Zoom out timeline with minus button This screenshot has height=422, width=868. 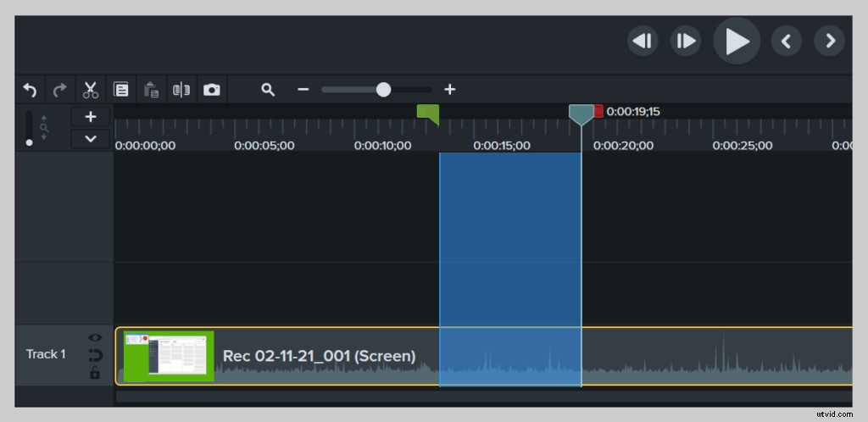tap(303, 89)
